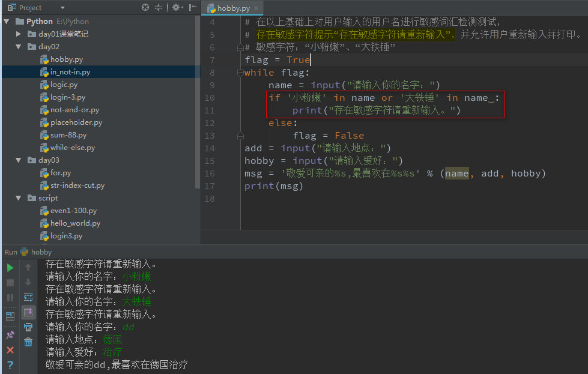Select login3.py in script folder

[x=66, y=236]
